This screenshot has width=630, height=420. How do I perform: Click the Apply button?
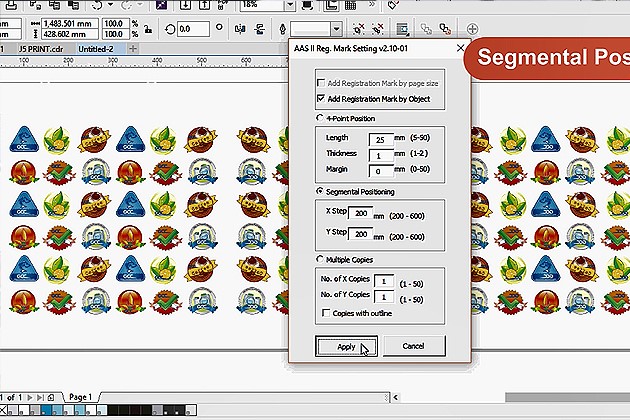346,346
